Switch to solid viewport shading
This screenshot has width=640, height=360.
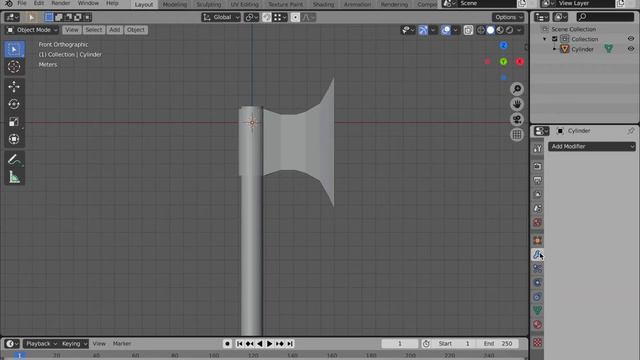(490, 30)
